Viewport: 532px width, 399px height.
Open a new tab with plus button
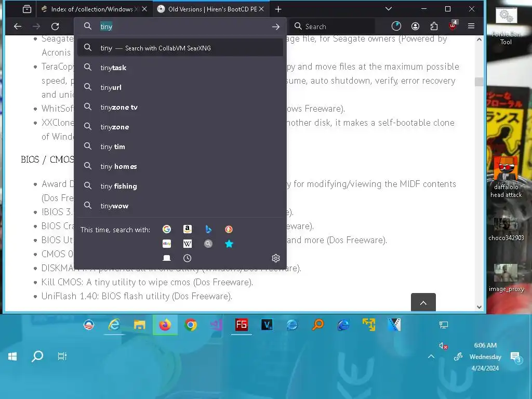[278, 9]
